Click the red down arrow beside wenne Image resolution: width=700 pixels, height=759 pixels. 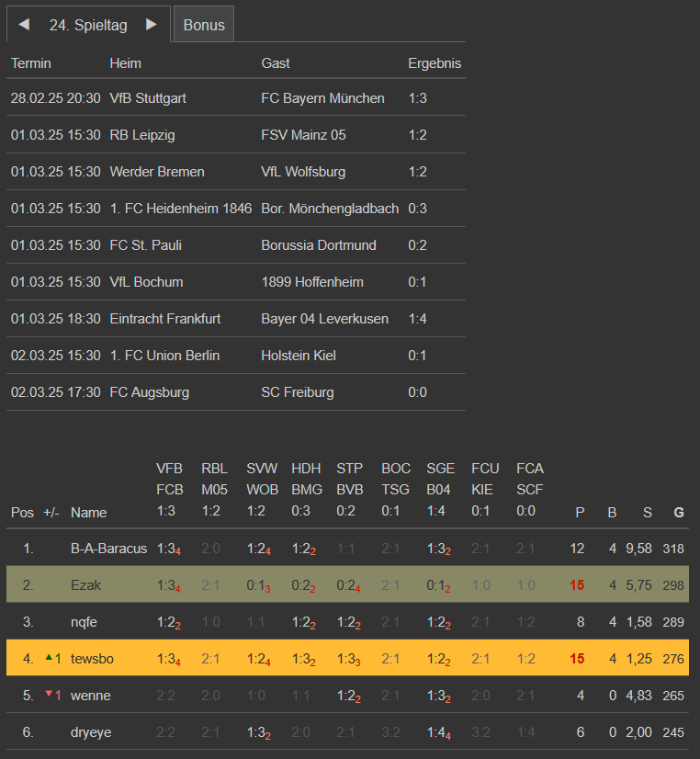click(x=49, y=694)
